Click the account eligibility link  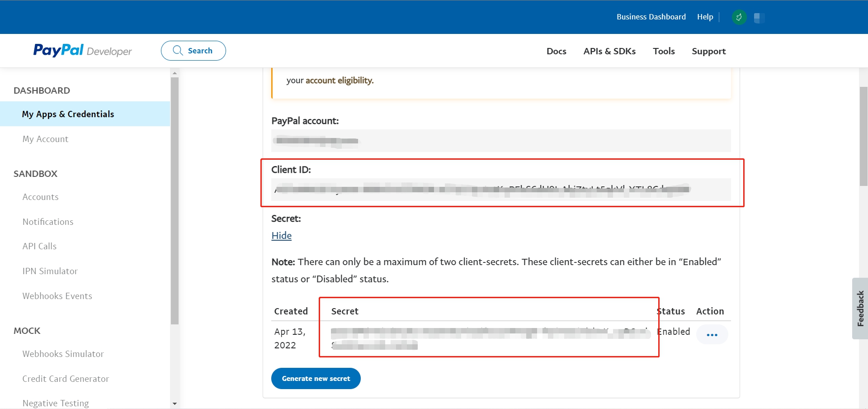click(340, 81)
